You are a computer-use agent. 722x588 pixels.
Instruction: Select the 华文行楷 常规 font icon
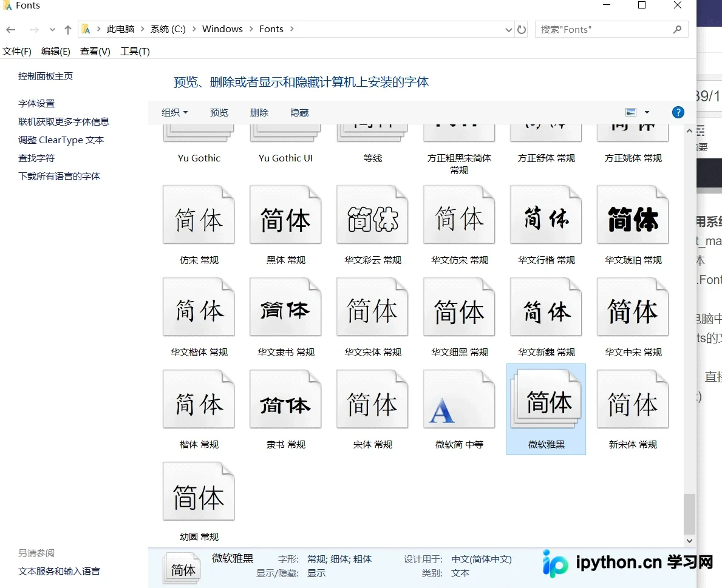coord(546,214)
